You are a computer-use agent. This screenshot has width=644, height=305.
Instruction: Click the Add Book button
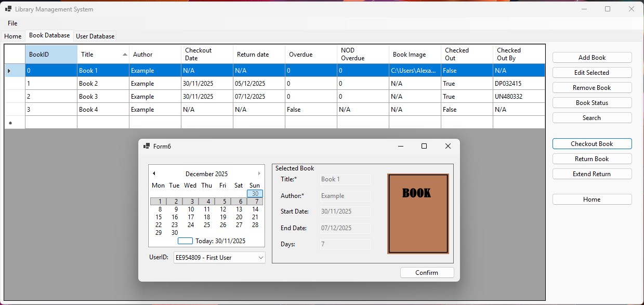[592, 58]
